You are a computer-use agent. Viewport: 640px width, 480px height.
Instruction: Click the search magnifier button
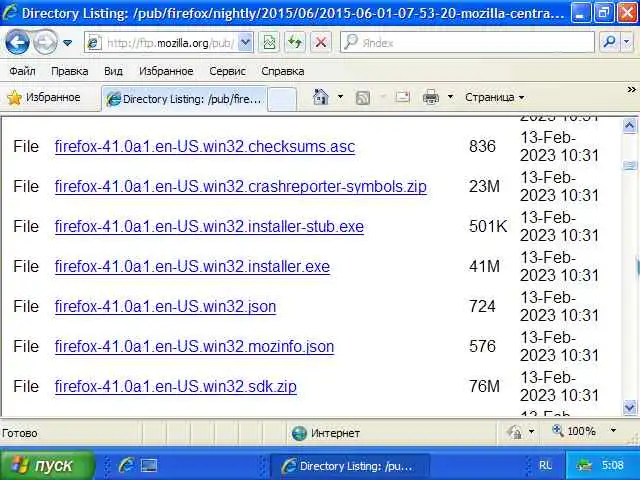[610, 42]
